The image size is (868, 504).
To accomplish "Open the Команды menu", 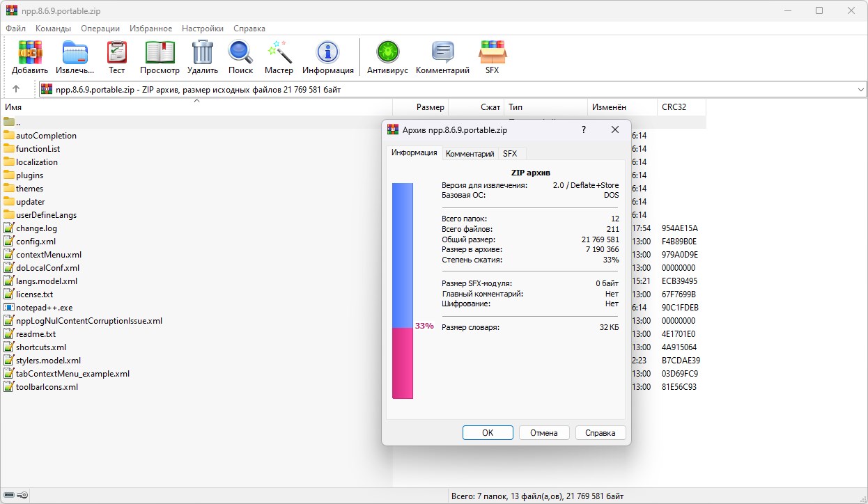I will coord(53,29).
